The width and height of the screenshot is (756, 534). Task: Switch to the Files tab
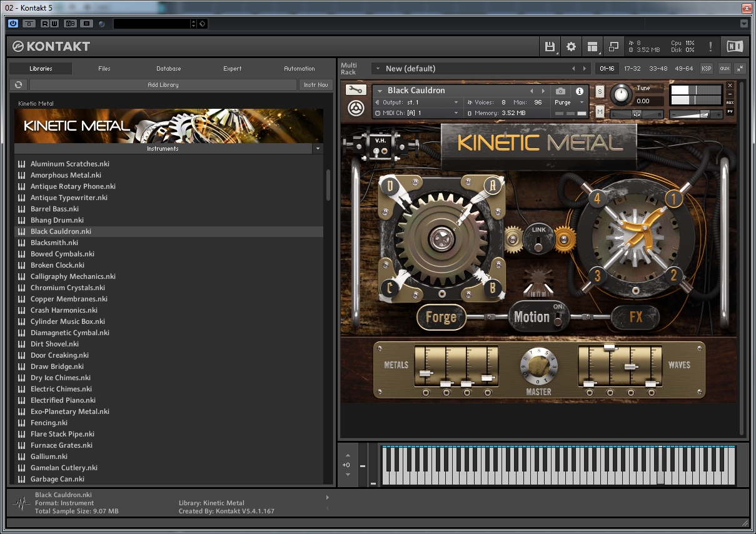pyautogui.click(x=104, y=69)
